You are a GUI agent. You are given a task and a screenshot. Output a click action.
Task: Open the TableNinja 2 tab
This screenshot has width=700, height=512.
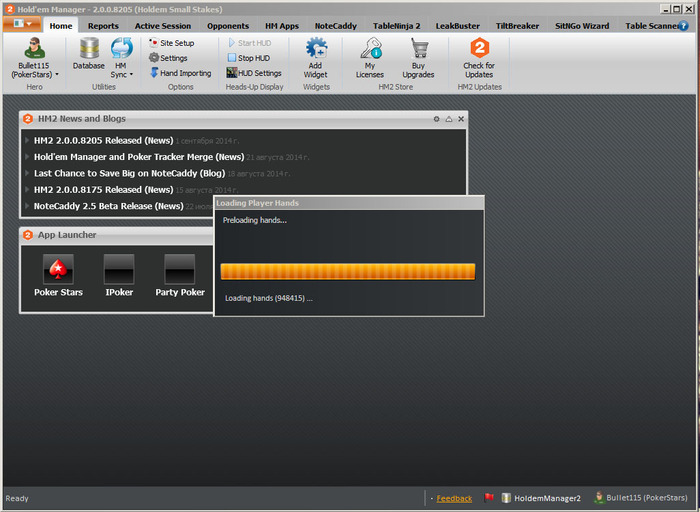click(397, 26)
